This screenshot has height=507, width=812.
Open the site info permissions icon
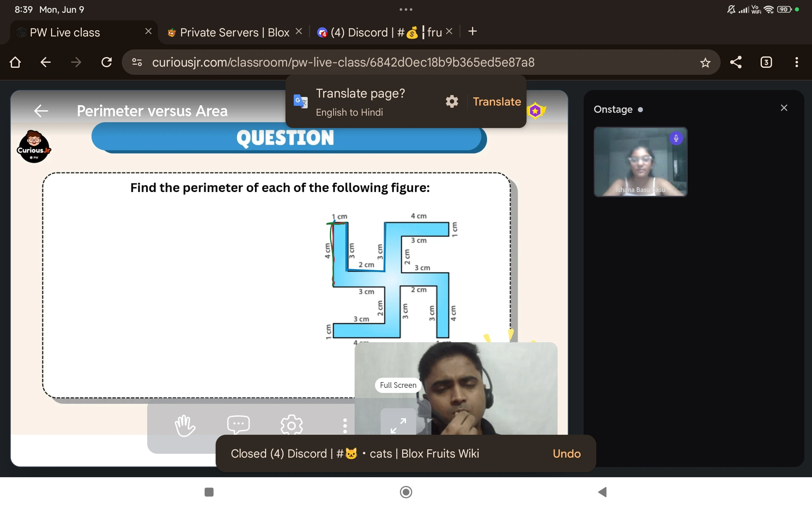pyautogui.click(x=137, y=62)
